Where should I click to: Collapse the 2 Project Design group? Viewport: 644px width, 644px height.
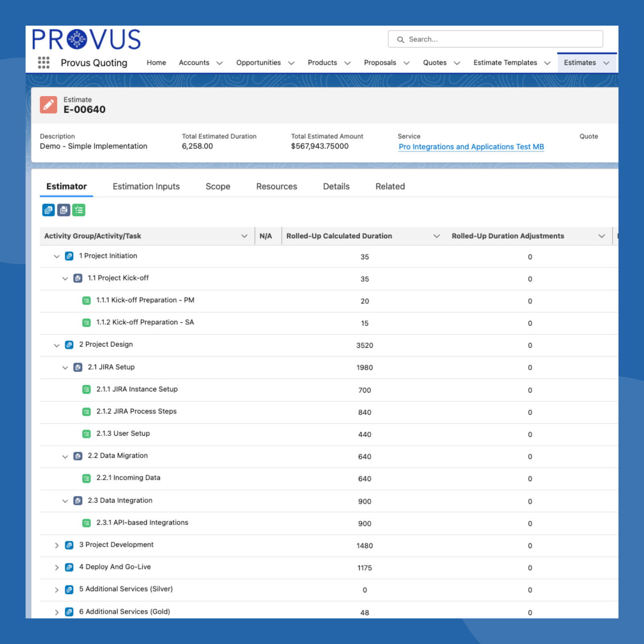pos(57,345)
